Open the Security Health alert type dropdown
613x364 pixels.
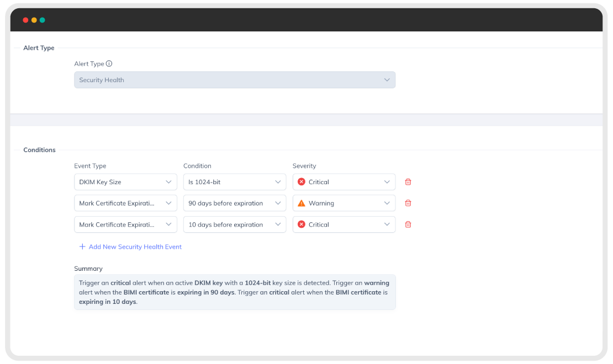235,79
